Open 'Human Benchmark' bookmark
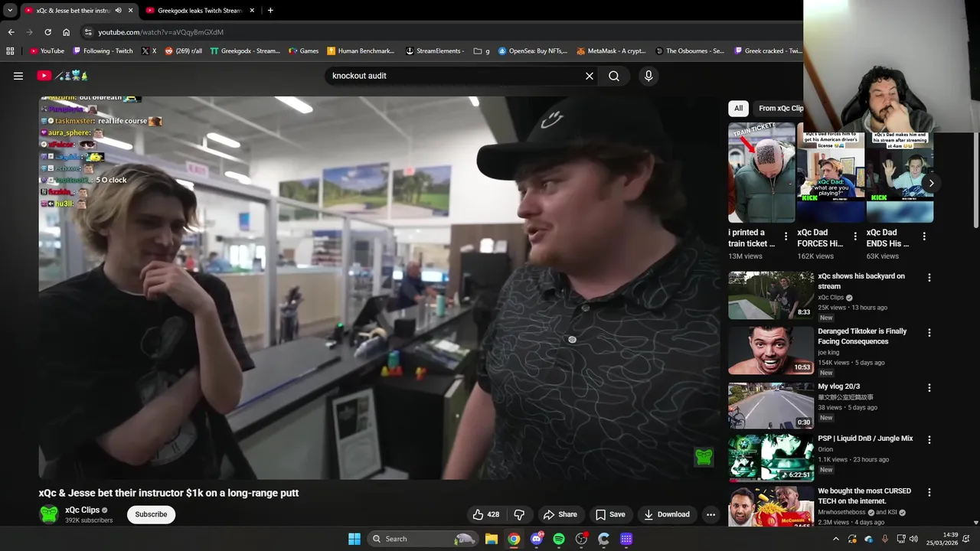980x551 pixels. [361, 51]
